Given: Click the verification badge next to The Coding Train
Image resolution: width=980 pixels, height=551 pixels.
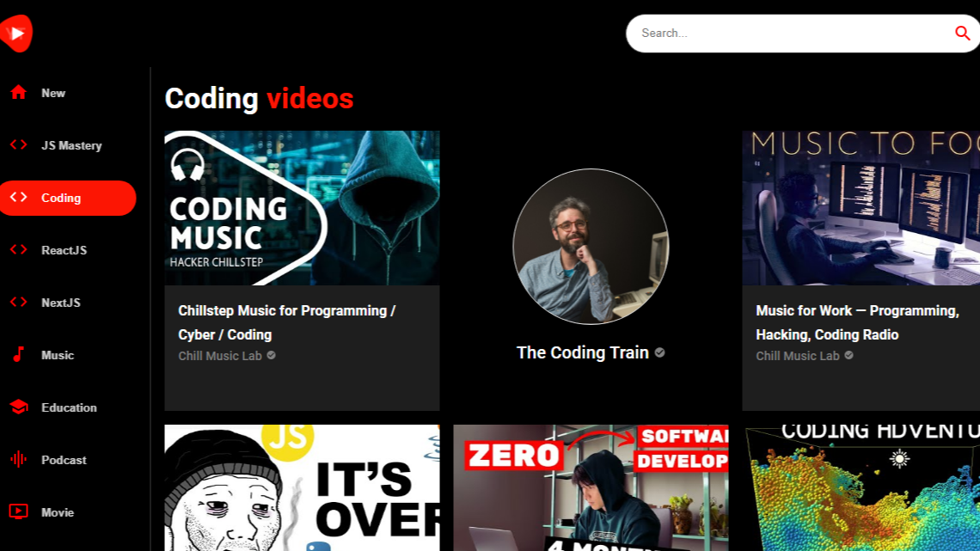Looking at the screenshot, I should pyautogui.click(x=658, y=352).
